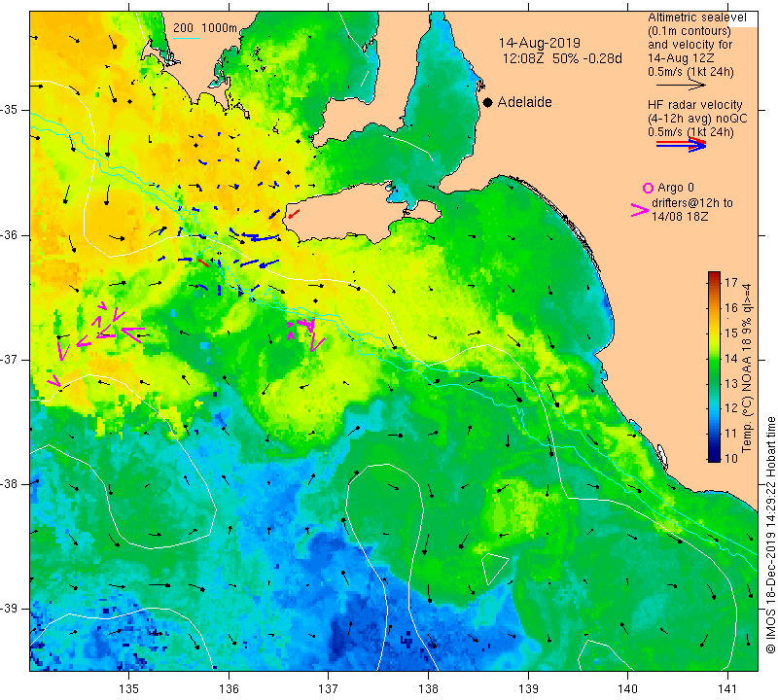Click the red-blue HF radar legend arrow

(681, 144)
